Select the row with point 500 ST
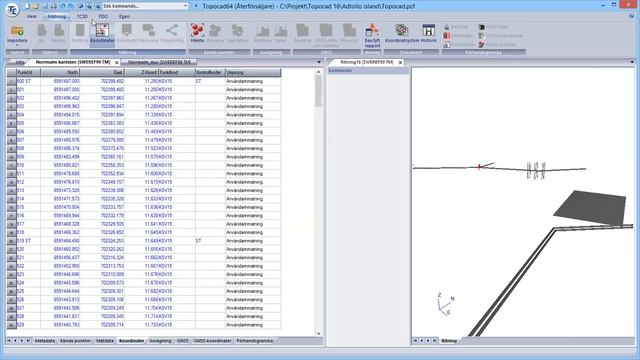The height and width of the screenshot is (360, 640). click(x=144, y=81)
